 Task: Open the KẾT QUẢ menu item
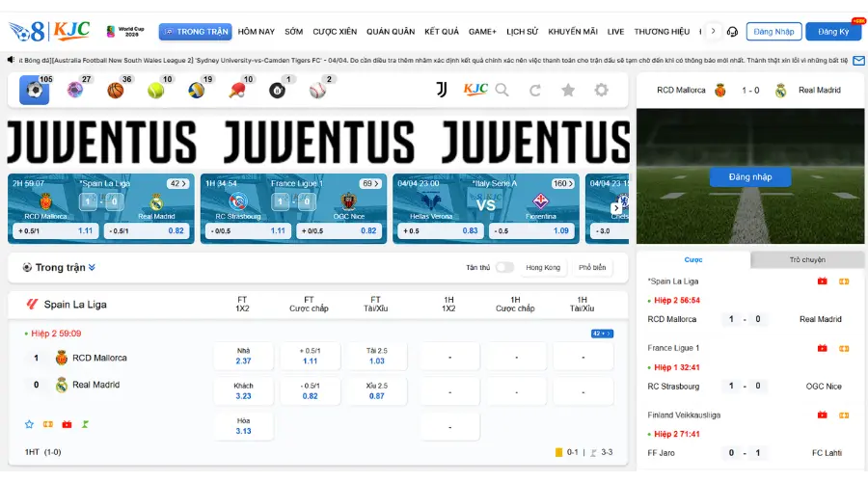coord(442,32)
